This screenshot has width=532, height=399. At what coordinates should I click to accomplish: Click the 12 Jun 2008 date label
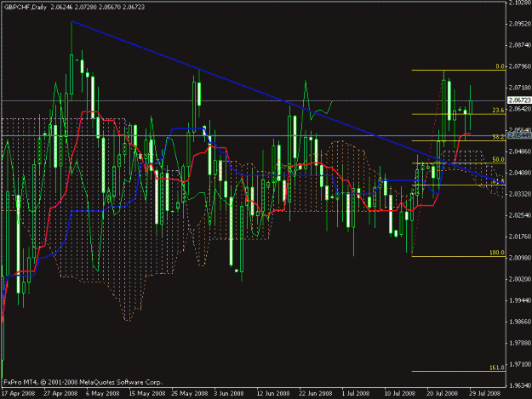[x=273, y=393]
